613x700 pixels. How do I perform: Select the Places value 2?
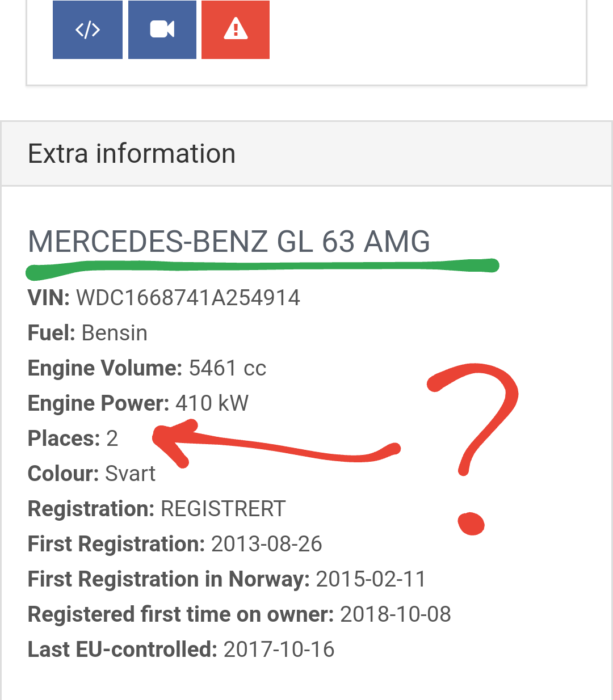tap(112, 438)
